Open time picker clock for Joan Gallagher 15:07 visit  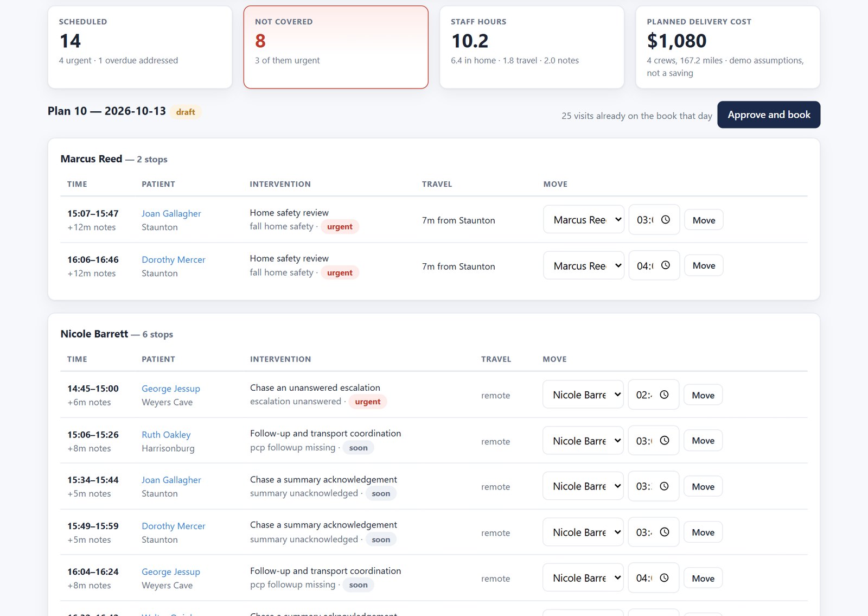tap(666, 220)
